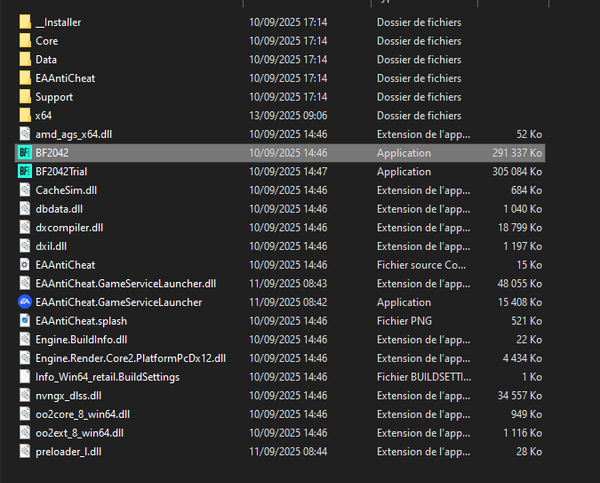Select the preloader_l.dll file

click(69, 452)
